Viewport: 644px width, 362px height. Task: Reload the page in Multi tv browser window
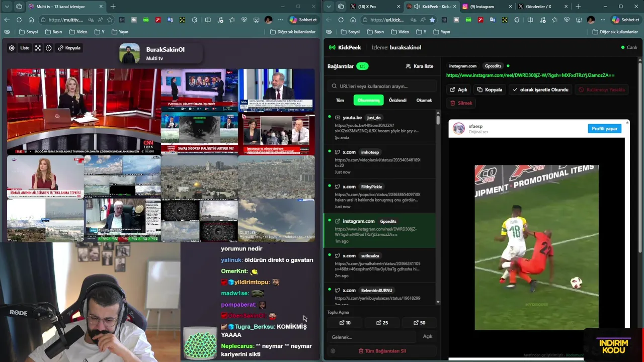(x=19, y=20)
